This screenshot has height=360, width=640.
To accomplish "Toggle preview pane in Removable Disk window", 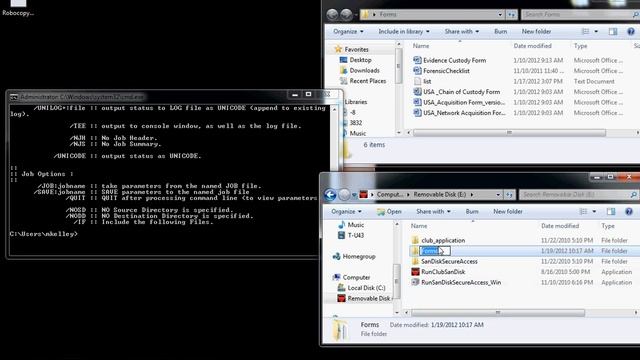I will [611, 211].
